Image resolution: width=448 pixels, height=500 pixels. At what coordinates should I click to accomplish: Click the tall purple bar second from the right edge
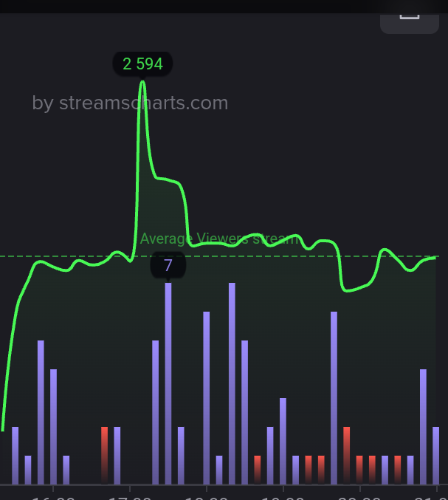(x=423, y=427)
